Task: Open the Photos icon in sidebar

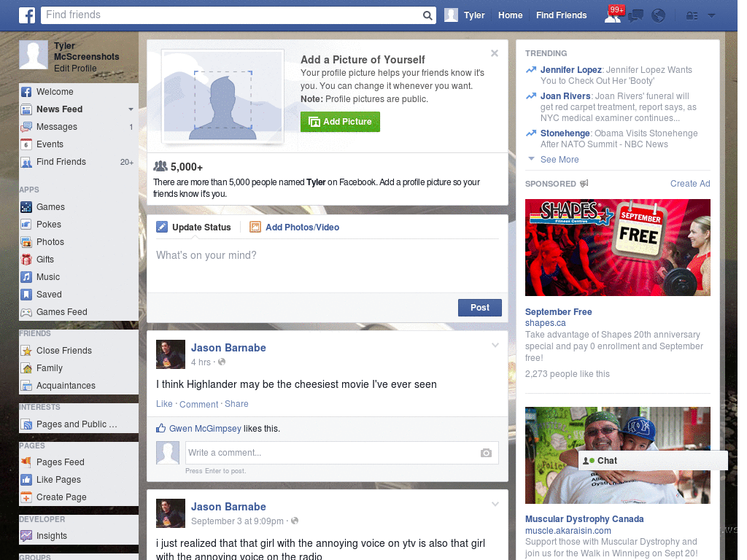Action: (26, 242)
